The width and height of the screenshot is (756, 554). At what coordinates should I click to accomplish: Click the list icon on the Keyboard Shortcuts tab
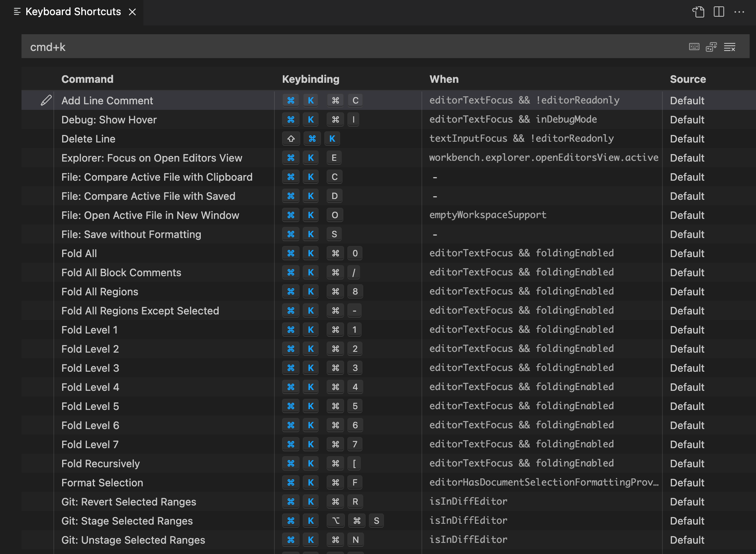[x=17, y=12]
